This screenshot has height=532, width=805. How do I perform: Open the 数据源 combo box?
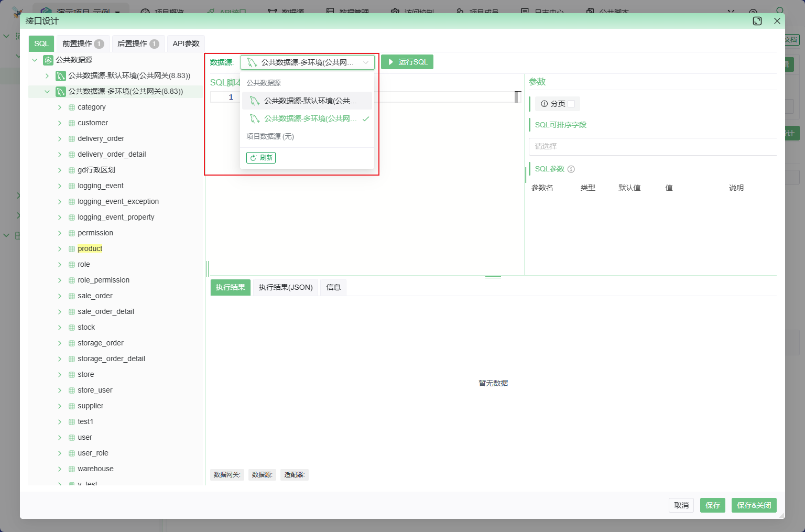[x=307, y=62]
